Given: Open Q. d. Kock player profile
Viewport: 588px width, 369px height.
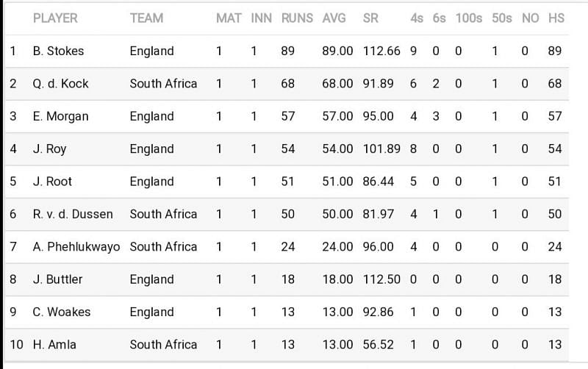Looking at the screenshot, I should point(60,84).
